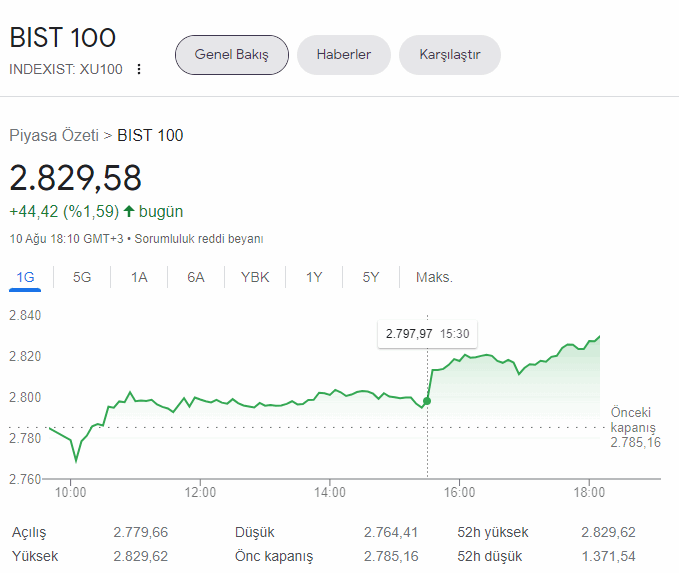Screen dimensions: 679x573
Task: Show the 1Y chart range
Action: point(314,277)
